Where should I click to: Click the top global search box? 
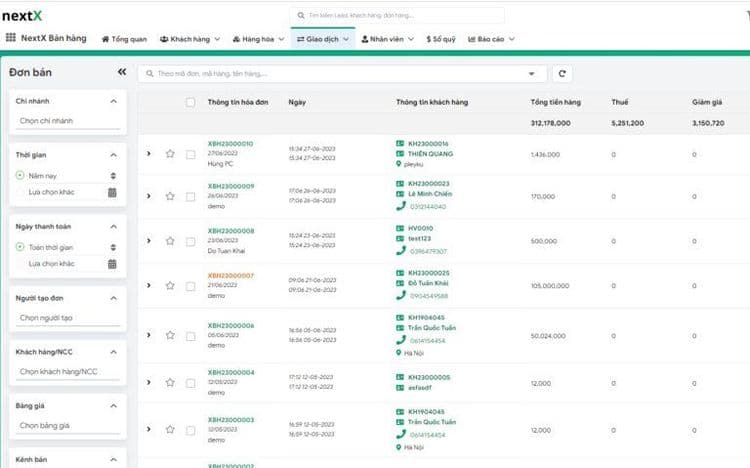click(397, 15)
